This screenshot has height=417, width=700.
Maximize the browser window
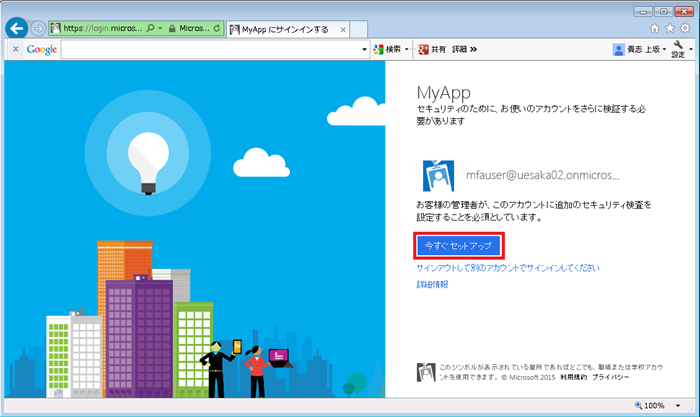tap(664, 12)
